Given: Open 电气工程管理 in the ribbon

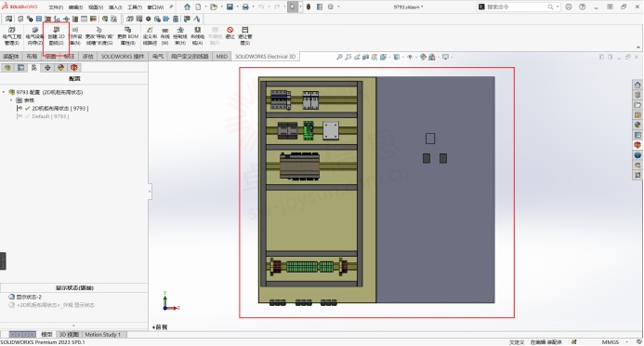Looking at the screenshot, I should (11, 36).
